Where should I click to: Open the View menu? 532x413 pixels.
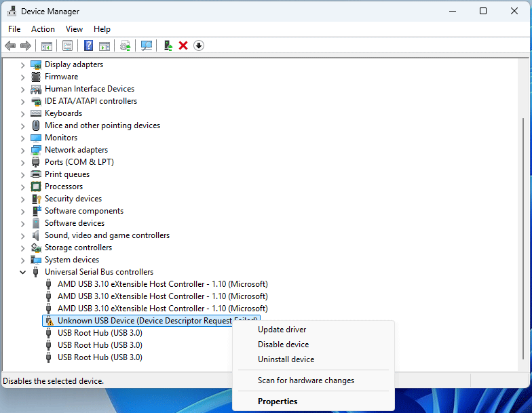click(74, 29)
